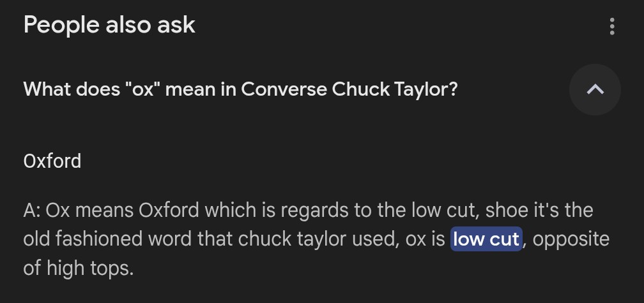Click the "A:" prefix of the answer
The height and width of the screenshot is (303, 644).
pyautogui.click(x=33, y=209)
